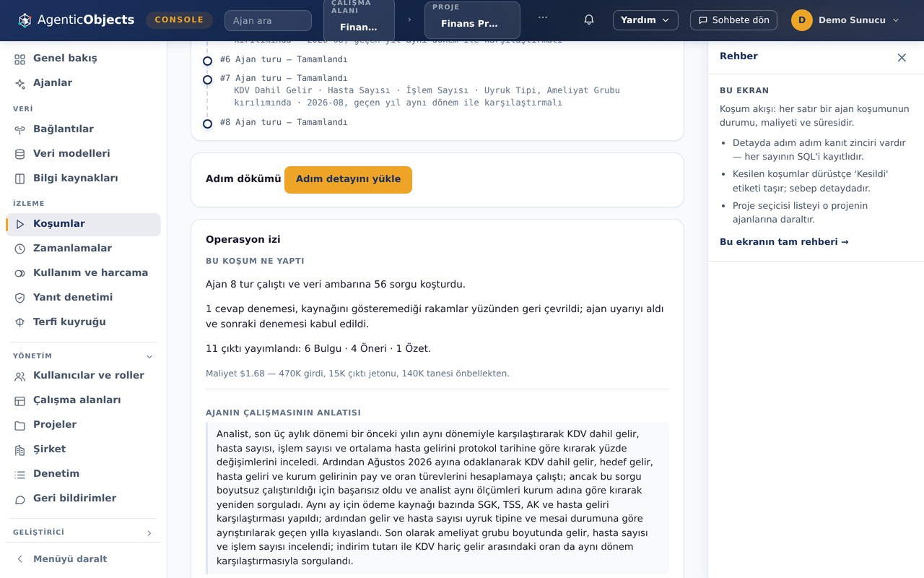The image size is (924, 578).
Task: Click the Ajanlar sparkle icon
Action: coord(20,83)
